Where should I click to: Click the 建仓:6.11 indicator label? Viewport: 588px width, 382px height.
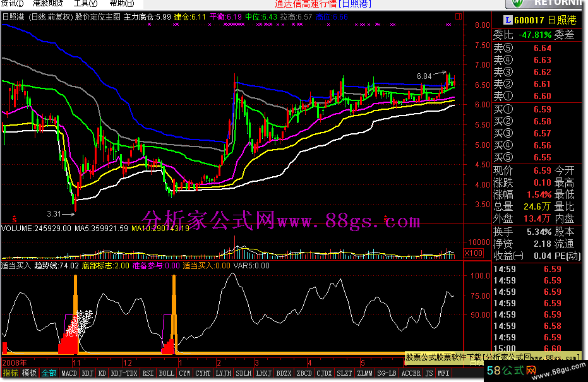coord(189,17)
